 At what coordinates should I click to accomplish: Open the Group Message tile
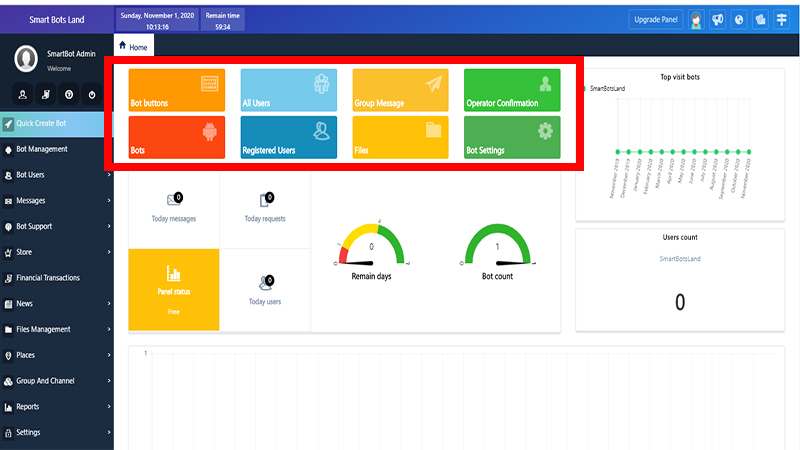400,90
